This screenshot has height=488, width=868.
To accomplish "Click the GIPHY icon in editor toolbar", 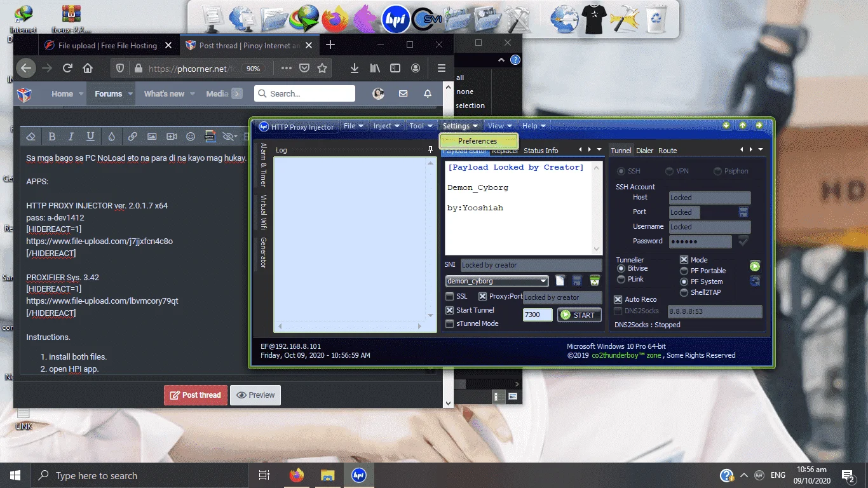I will coord(210,136).
